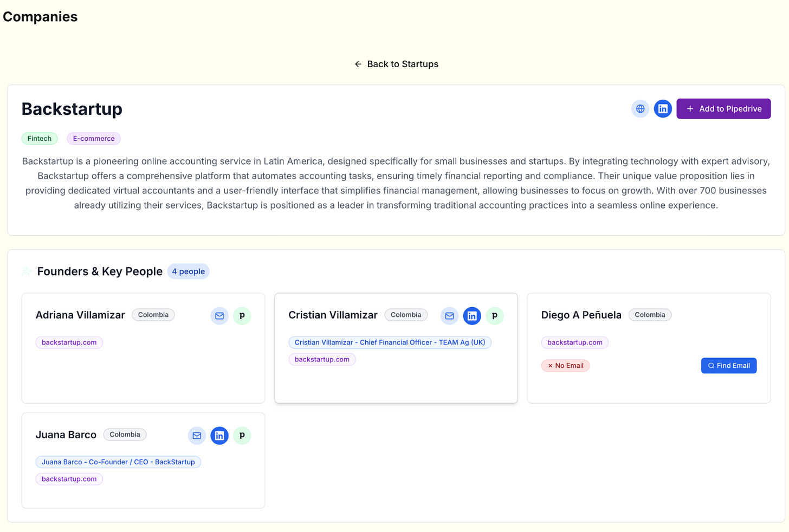Click the No Email status badge
The height and width of the screenshot is (532, 789).
565,366
